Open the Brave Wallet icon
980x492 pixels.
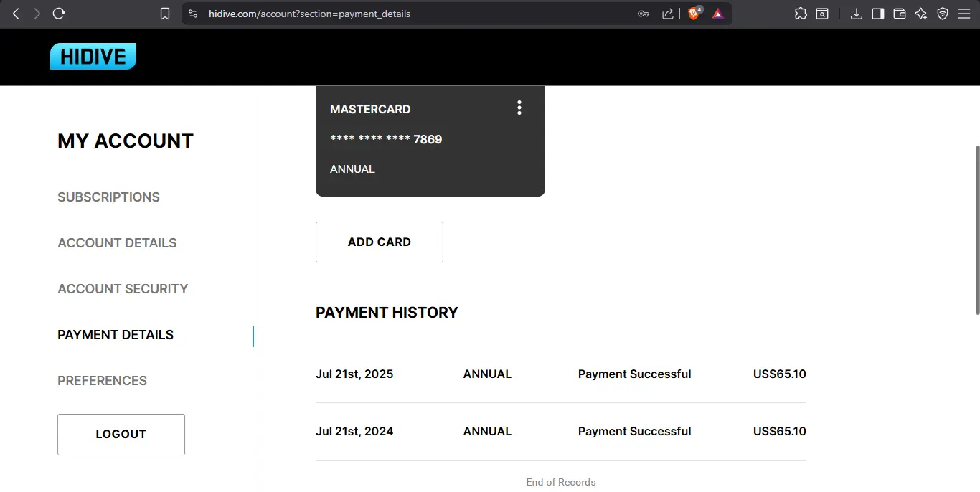click(900, 14)
